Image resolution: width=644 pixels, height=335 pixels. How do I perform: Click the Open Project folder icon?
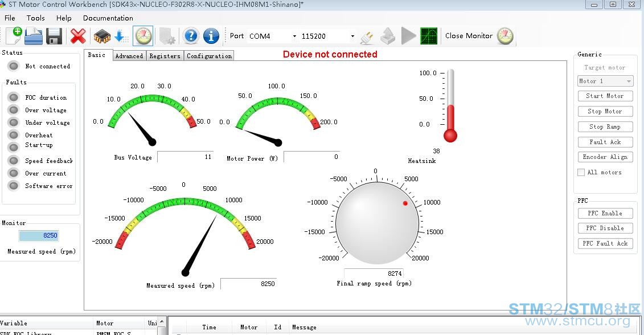pos(33,36)
